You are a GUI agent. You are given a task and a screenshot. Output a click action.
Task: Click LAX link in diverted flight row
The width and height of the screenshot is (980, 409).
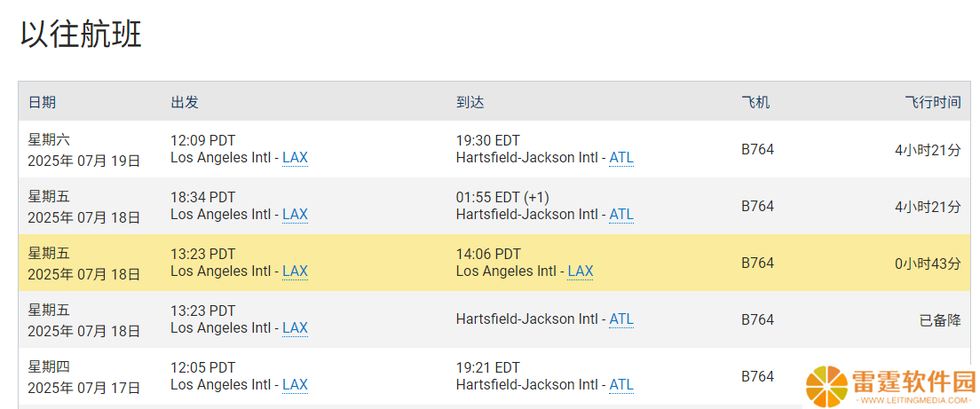click(x=295, y=328)
